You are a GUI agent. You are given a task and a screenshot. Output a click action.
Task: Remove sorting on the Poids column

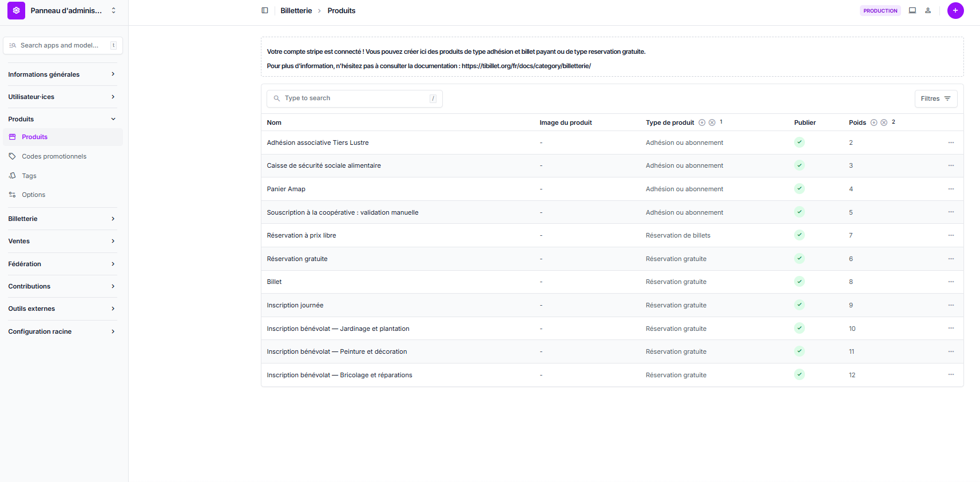[x=884, y=123]
